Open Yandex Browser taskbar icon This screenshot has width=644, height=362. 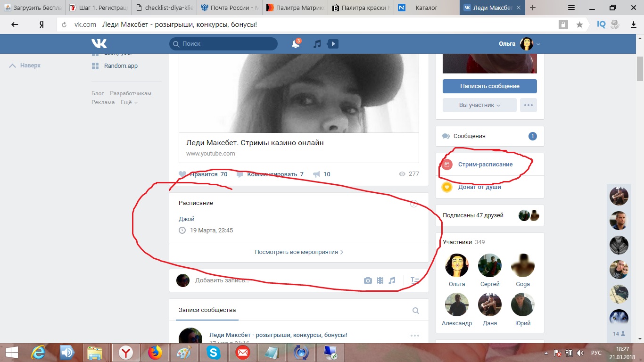pos(125,352)
